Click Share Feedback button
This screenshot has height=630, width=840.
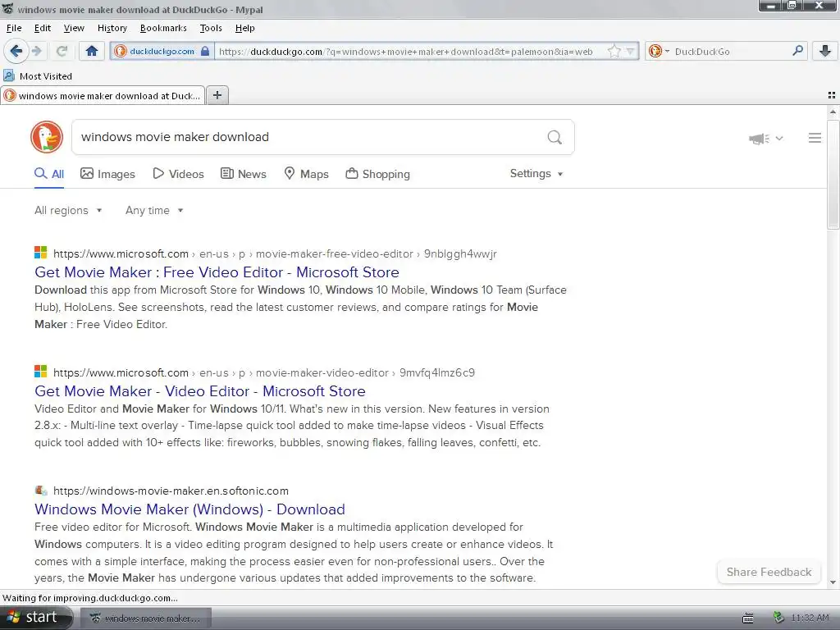(769, 572)
